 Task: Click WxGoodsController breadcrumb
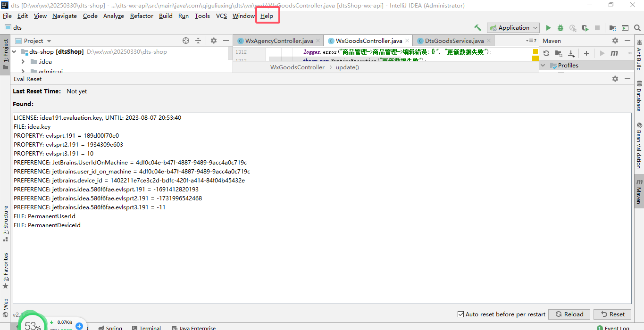(297, 67)
